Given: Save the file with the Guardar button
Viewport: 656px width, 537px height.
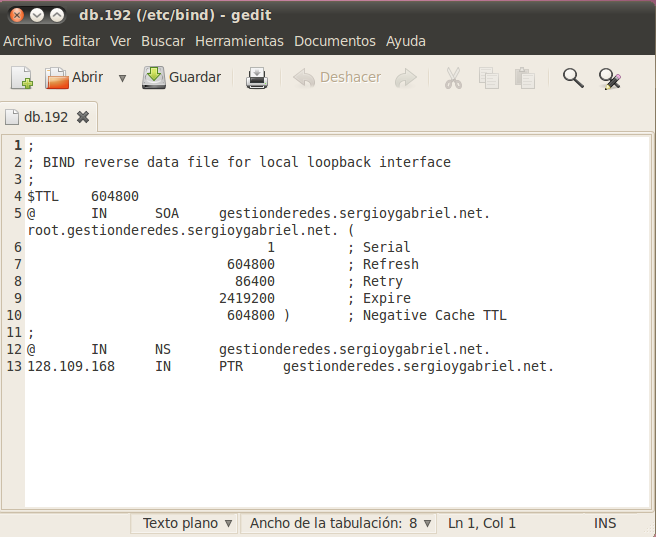Looking at the screenshot, I should coord(181,77).
